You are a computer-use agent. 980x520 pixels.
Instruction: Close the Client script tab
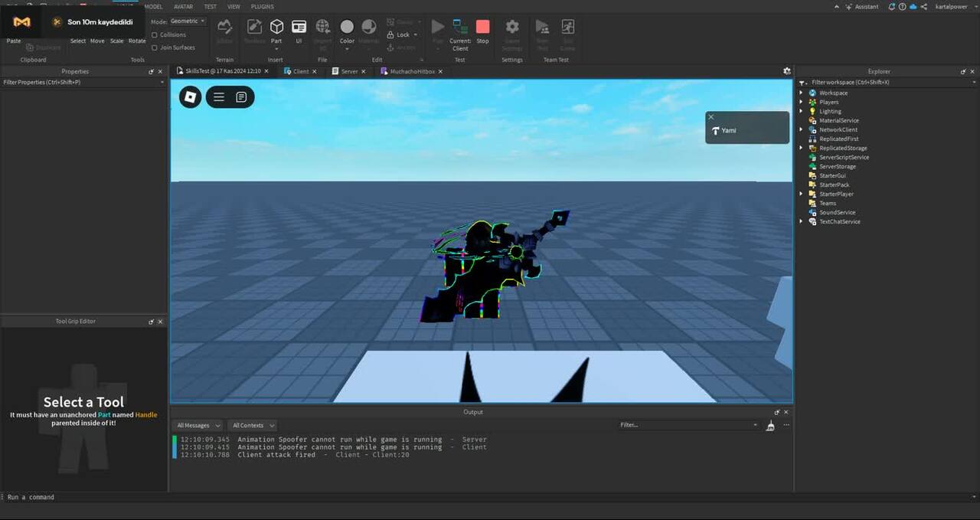[315, 71]
